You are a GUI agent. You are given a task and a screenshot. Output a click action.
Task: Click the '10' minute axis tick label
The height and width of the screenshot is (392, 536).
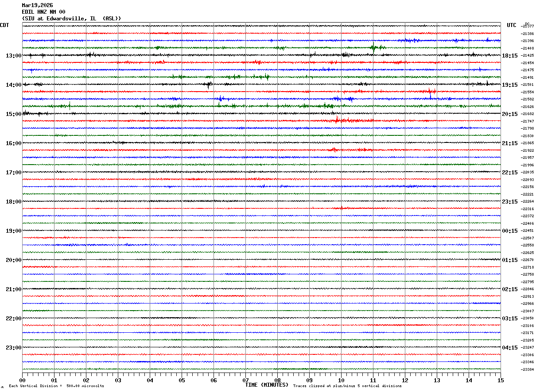tap(341, 380)
